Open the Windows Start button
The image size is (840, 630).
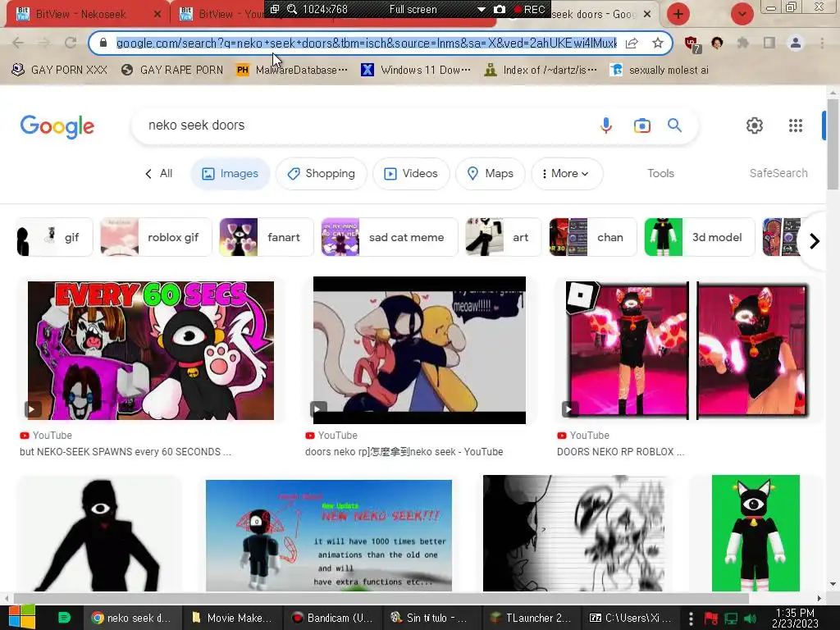(21, 617)
